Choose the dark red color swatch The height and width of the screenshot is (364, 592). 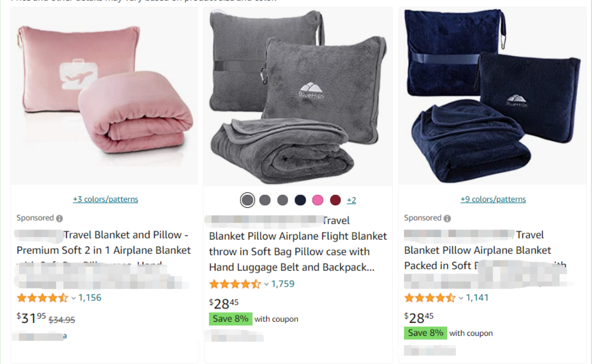[336, 200]
